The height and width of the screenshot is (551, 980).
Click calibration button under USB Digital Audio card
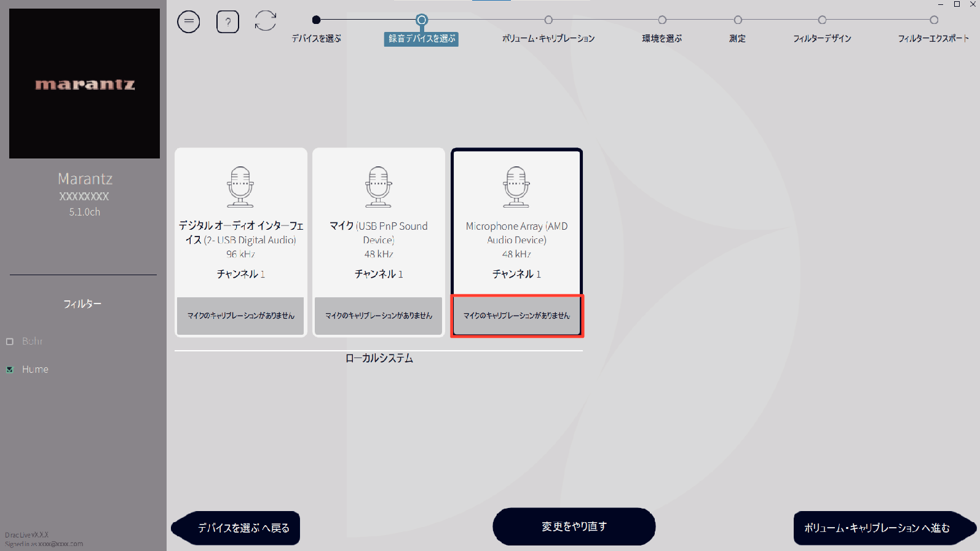[x=240, y=316]
